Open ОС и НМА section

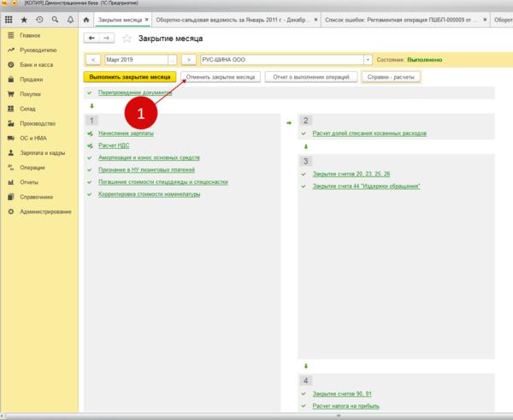click(33, 138)
